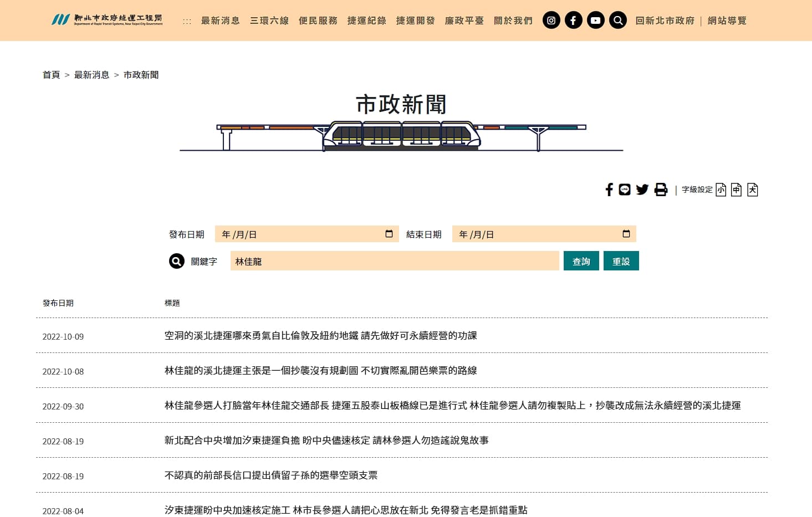
Task: Focus the 結束日期 date input field
Action: point(544,234)
